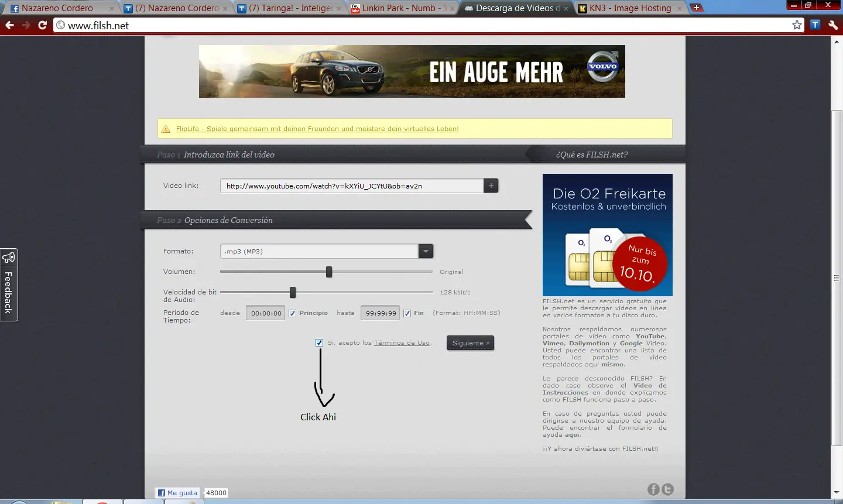Toggle the Fin checkbox
The width and height of the screenshot is (843, 504).
click(x=407, y=313)
